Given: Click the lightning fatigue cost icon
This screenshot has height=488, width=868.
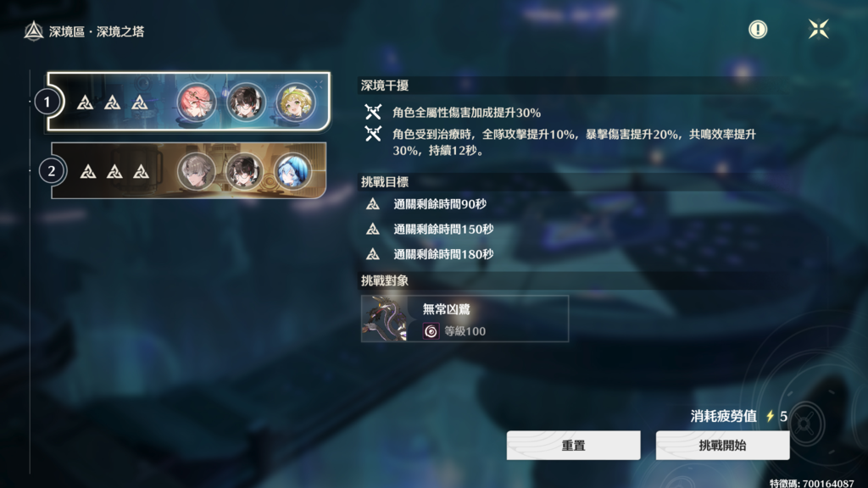Looking at the screenshot, I should pyautogui.click(x=770, y=416).
